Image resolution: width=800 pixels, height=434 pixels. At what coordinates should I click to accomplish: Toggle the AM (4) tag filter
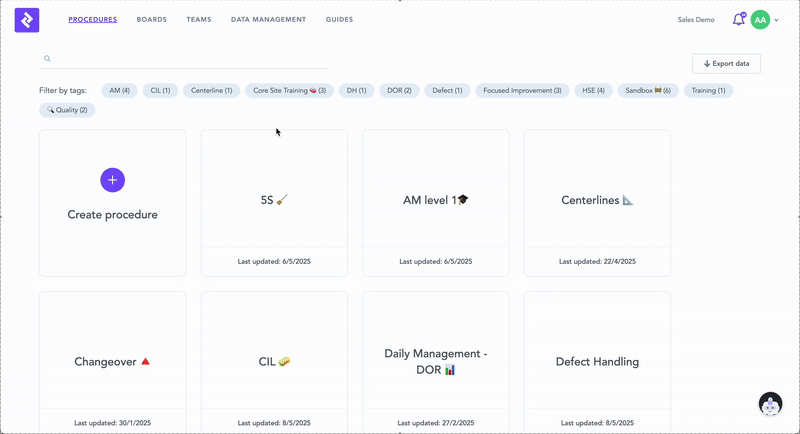tap(119, 90)
